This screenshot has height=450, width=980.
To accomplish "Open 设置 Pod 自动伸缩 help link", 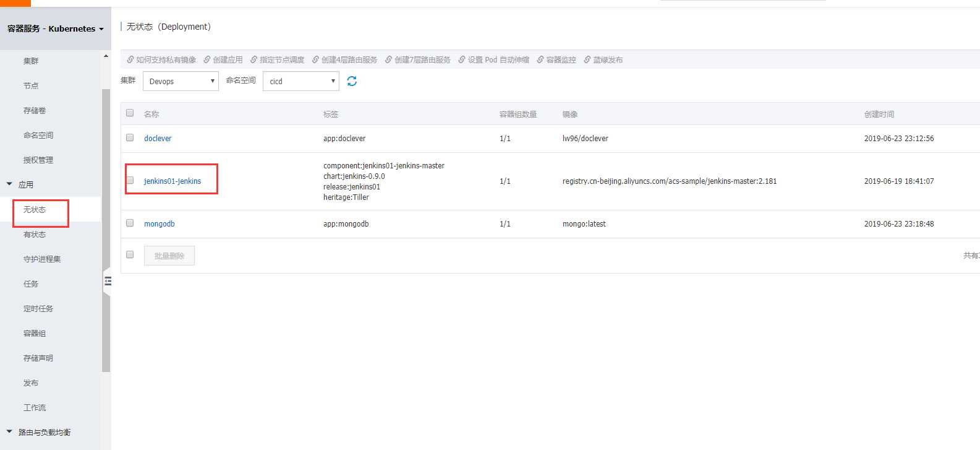I will pyautogui.click(x=494, y=60).
